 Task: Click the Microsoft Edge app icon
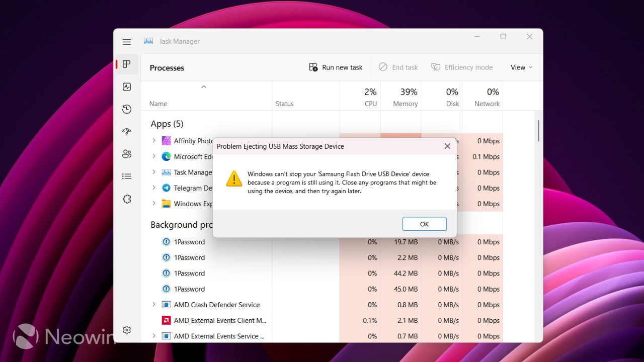(x=166, y=156)
